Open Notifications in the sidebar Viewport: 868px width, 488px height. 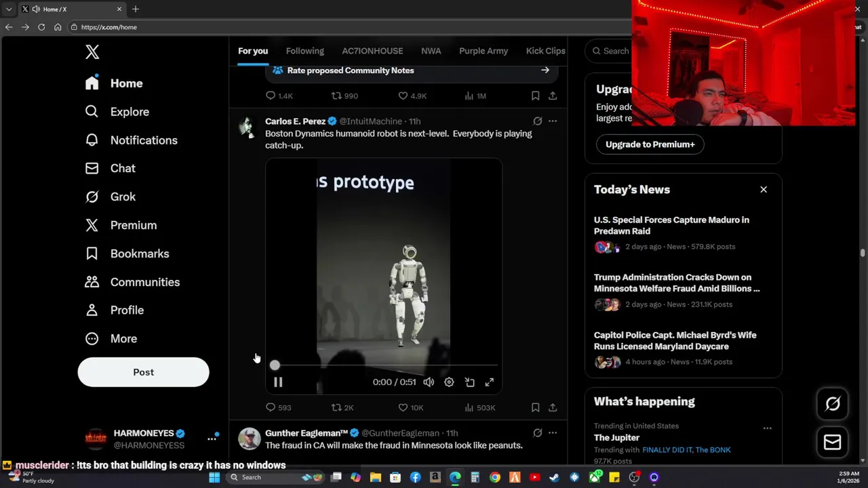[x=131, y=140]
